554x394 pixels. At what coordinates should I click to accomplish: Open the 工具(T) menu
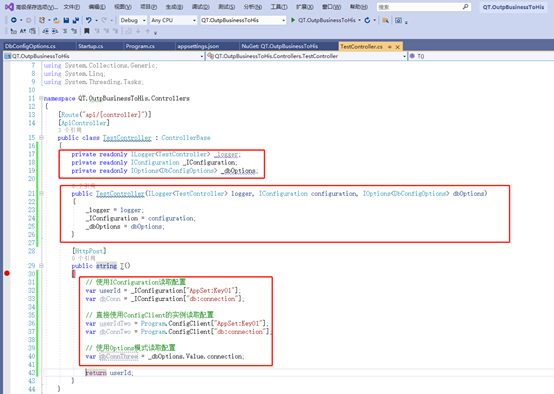tap(279, 7)
